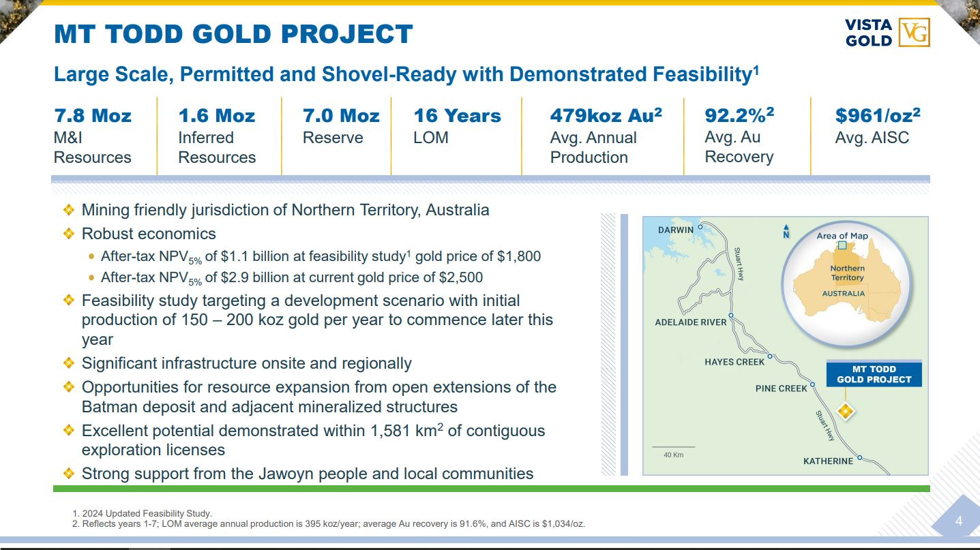The image size is (980, 550).
Task: Click the Stuart Hwy label near Darwin
Action: pyautogui.click(x=739, y=264)
